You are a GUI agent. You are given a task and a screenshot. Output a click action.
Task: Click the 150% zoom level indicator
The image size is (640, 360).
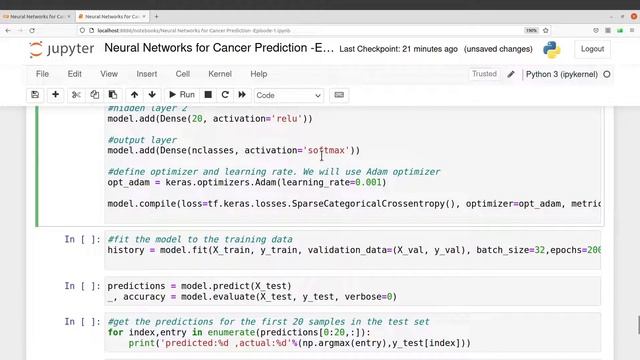click(531, 31)
